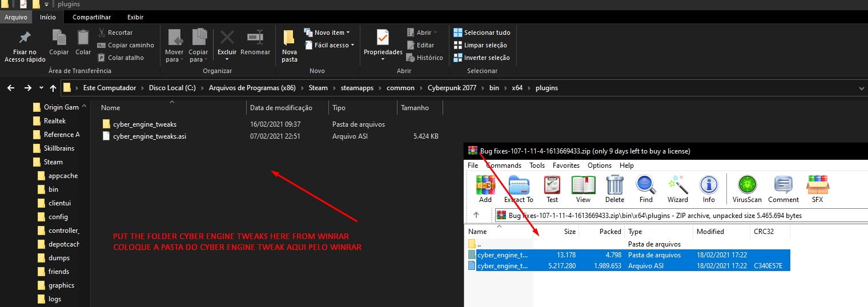Viewport: 868px width, 307px height.
Task: Click Histórico in ribbon
Action: (424, 58)
